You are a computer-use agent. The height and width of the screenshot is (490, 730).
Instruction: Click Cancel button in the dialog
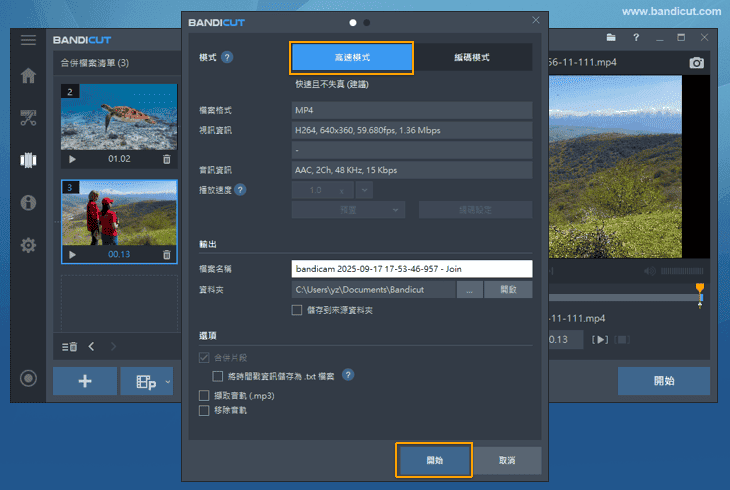point(507,460)
